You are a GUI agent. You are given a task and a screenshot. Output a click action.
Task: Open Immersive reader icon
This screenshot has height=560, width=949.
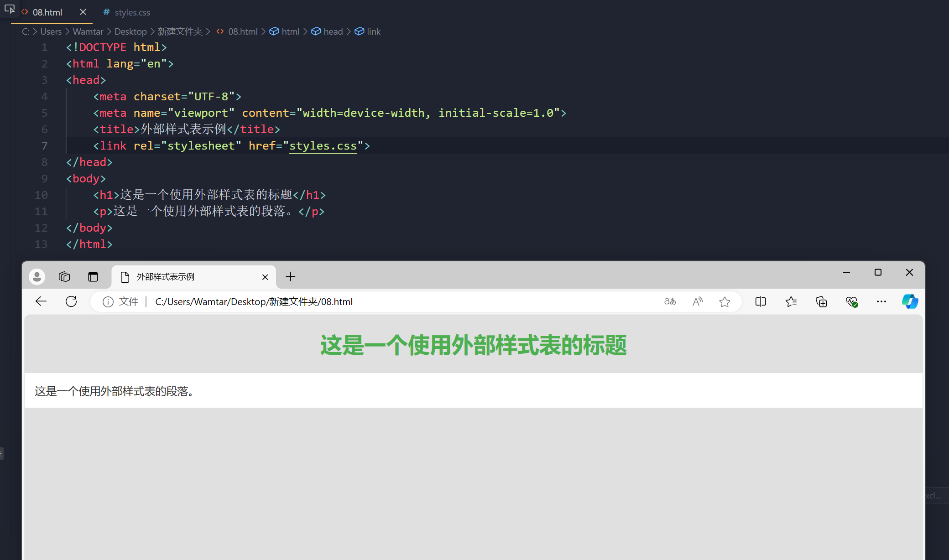point(670,301)
